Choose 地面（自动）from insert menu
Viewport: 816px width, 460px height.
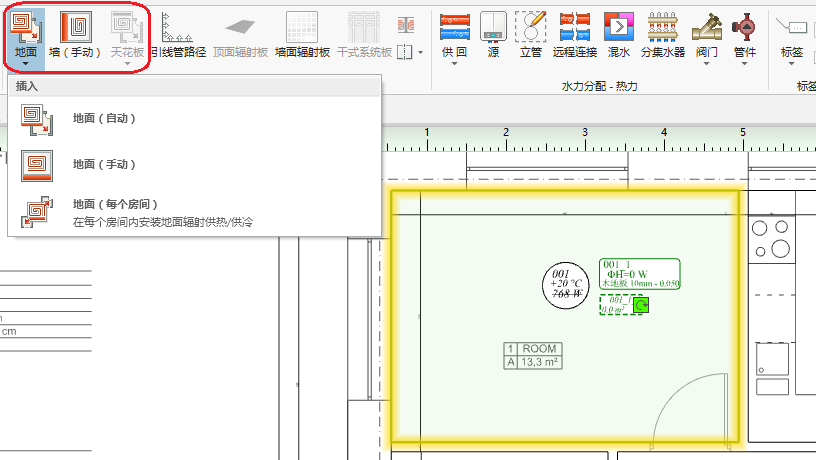104,118
